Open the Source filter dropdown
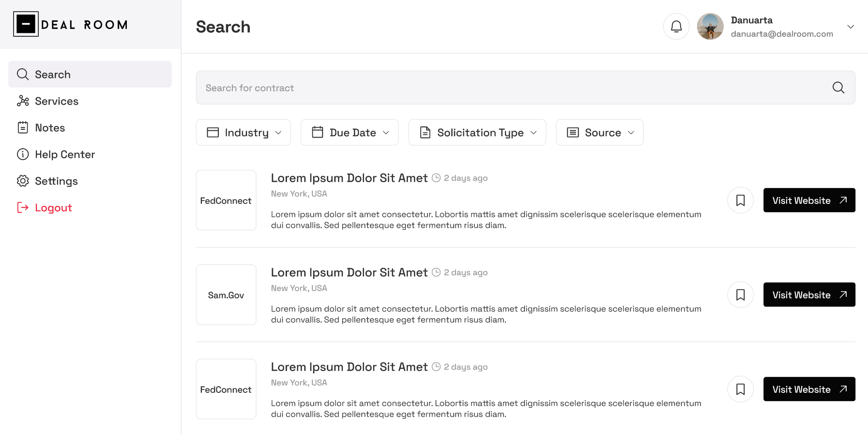The width and height of the screenshot is (868, 434). [x=599, y=132]
